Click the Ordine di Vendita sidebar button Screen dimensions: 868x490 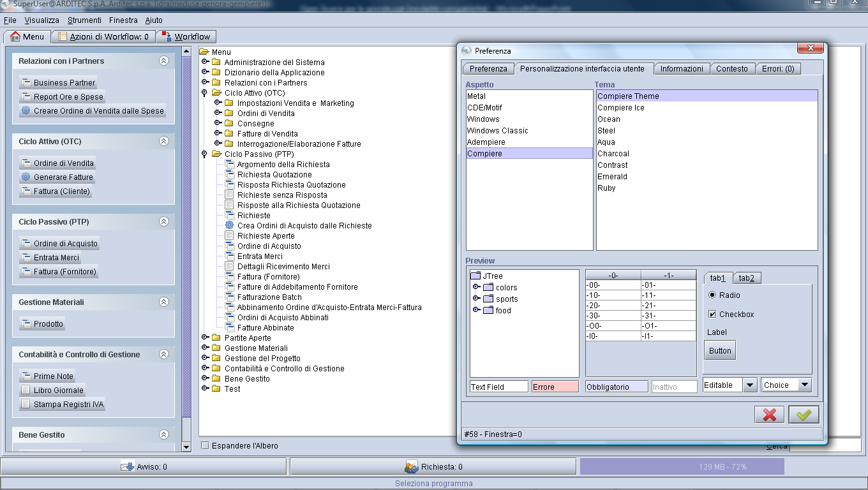point(57,163)
